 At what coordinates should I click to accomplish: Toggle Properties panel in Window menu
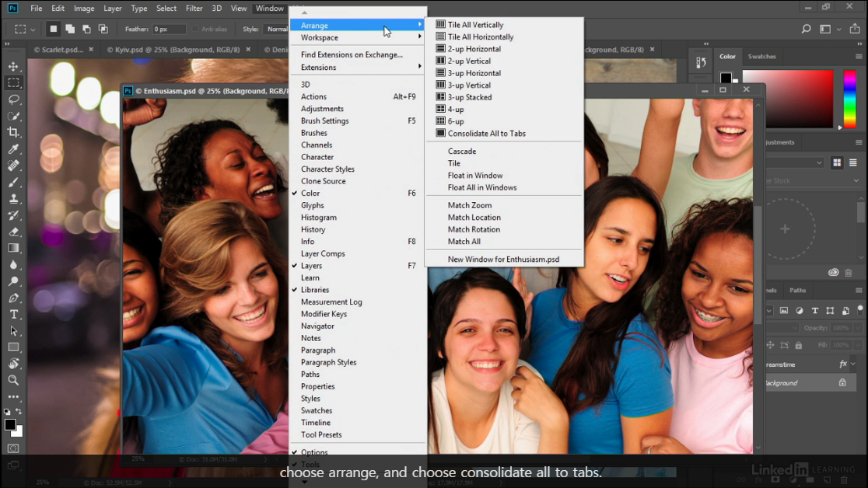(x=358, y=386)
